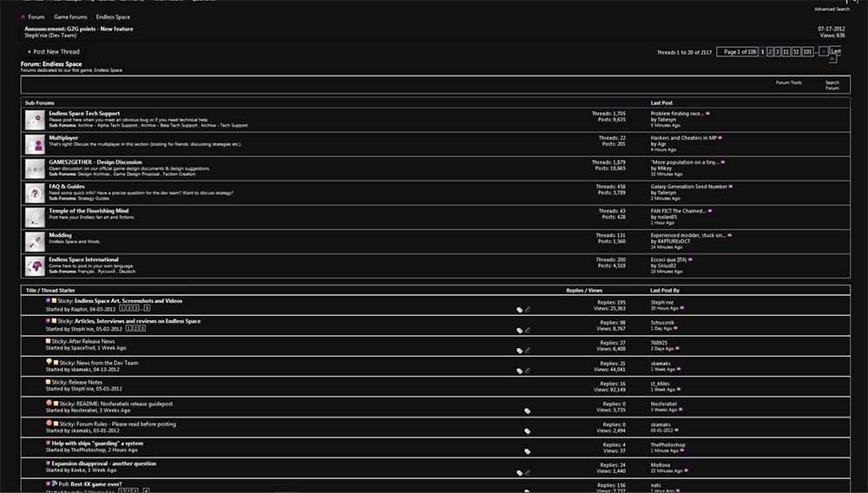Open the 'Galaxy Generation Seed Number' last post link

(x=688, y=187)
